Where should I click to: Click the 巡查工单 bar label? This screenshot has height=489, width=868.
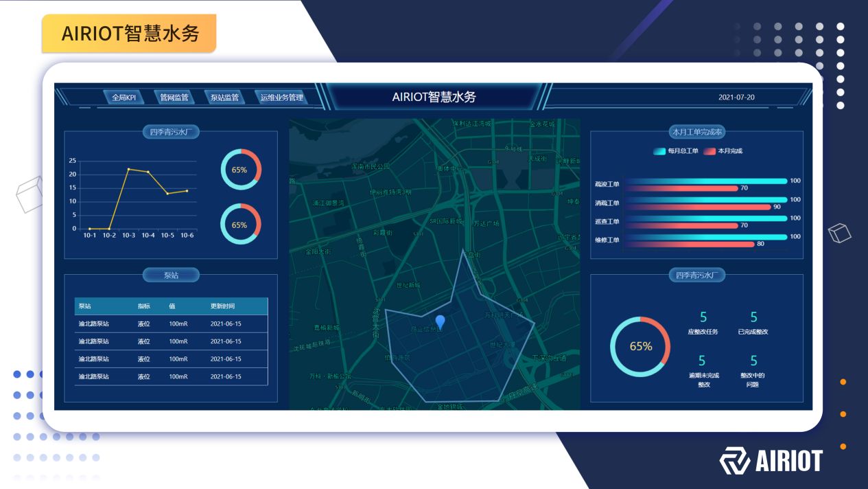607,222
